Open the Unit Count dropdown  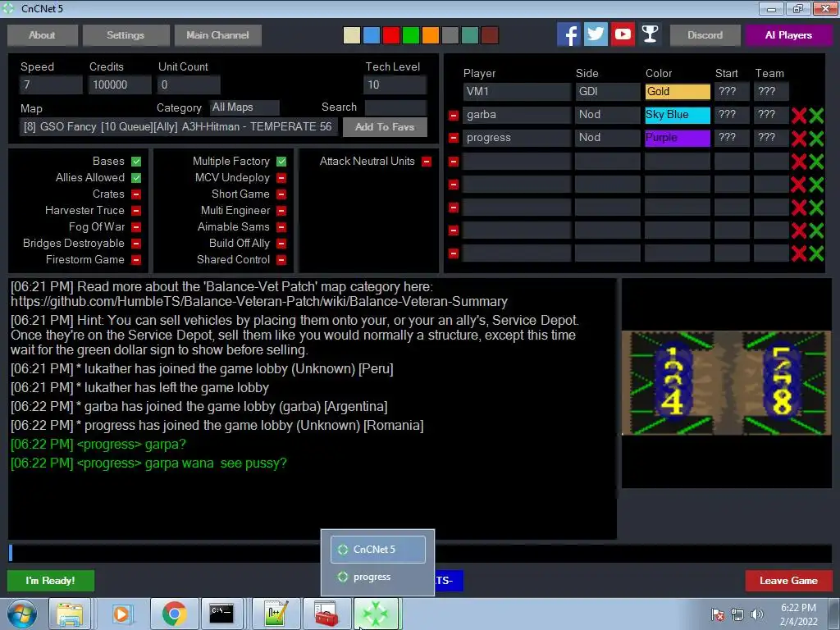pyautogui.click(x=189, y=84)
